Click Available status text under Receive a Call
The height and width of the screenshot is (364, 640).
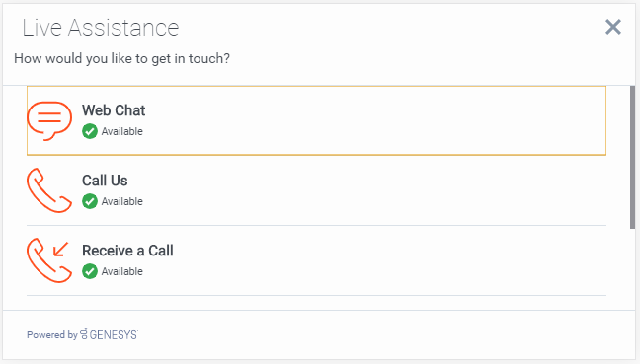tap(122, 271)
